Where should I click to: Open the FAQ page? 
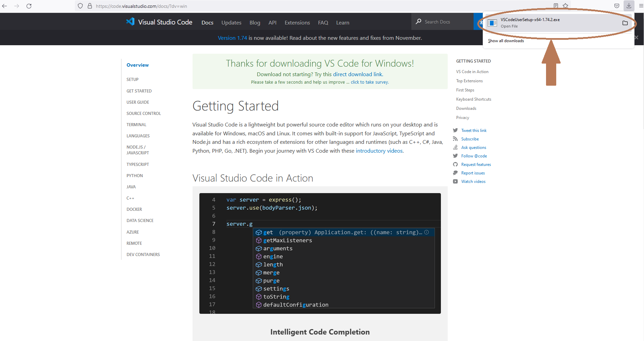point(323,22)
